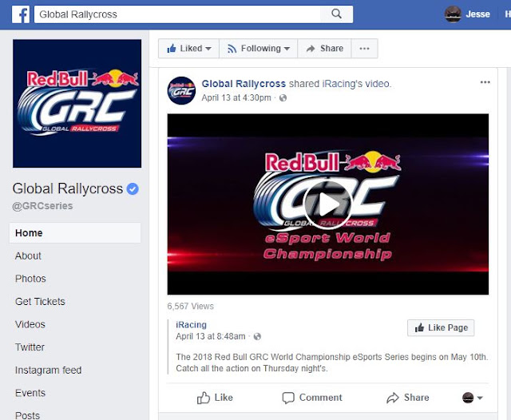This screenshot has width=511, height=420.
Task: Play the GRC eSport World Championship video
Action: pyautogui.click(x=328, y=204)
